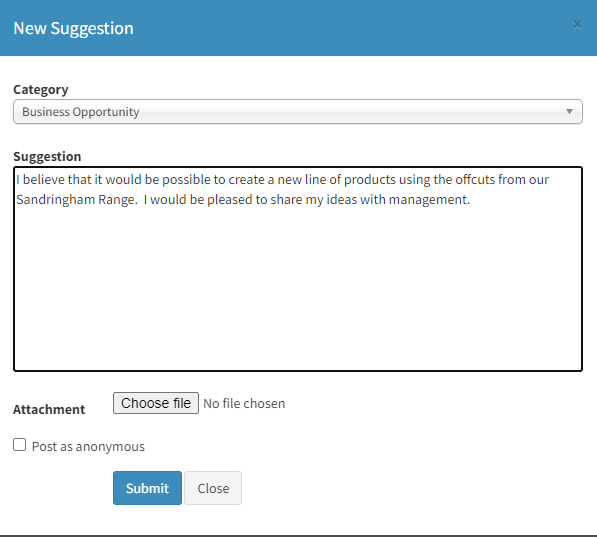Click the New Suggestion dialog title
The width and height of the screenshot is (597, 537).
point(73,29)
